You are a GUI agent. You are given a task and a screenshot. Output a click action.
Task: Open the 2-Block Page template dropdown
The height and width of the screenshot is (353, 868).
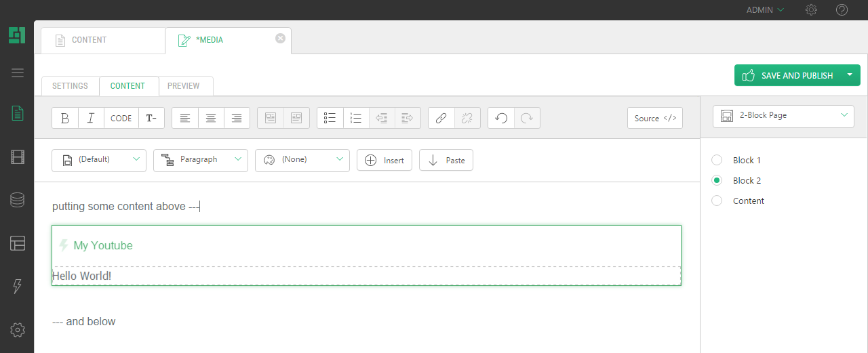[783, 116]
